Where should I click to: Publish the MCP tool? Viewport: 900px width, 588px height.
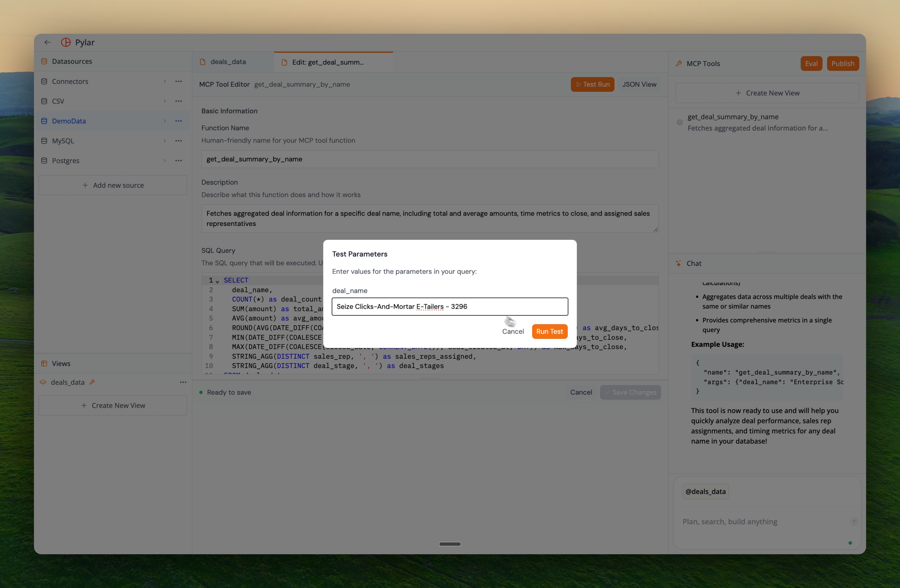[x=843, y=63]
